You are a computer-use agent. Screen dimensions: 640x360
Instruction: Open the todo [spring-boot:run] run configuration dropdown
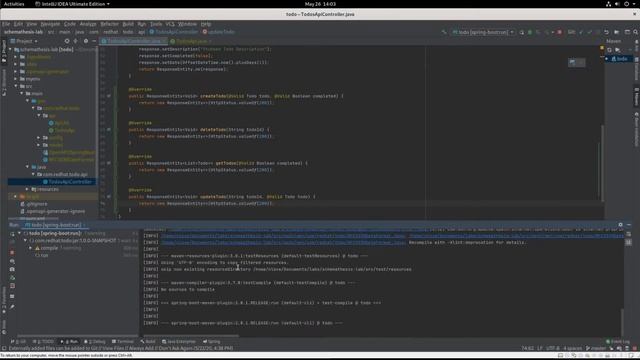click(483, 32)
